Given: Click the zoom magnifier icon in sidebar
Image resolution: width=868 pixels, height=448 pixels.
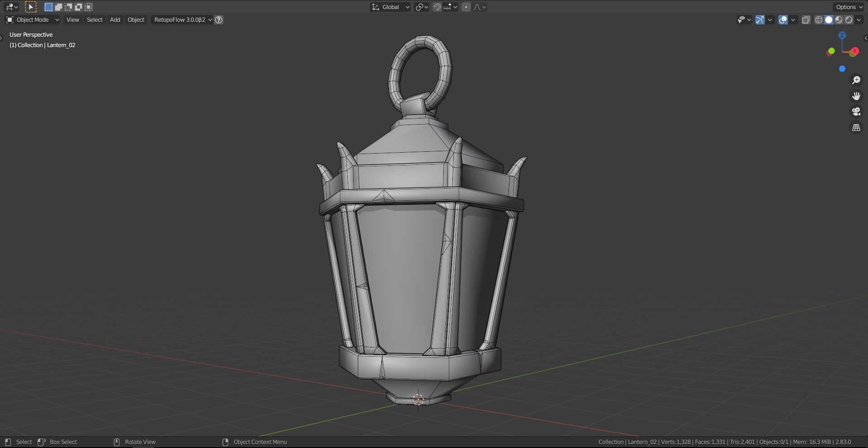Looking at the screenshot, I should click(856, 80).
